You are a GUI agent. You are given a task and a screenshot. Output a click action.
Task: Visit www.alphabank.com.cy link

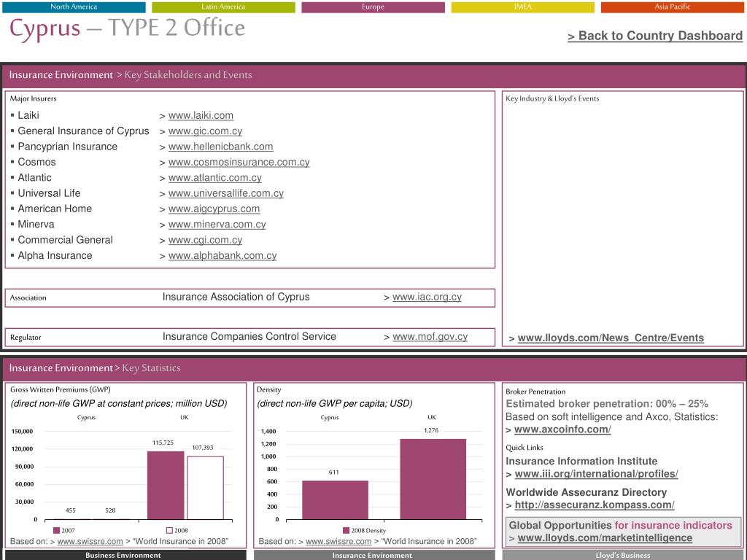222,255
